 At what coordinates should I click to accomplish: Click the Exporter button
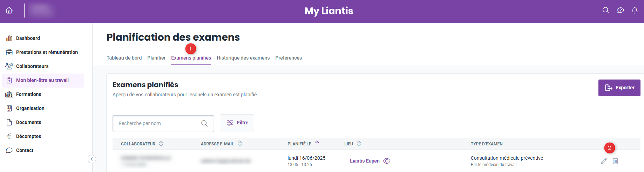click(619, 88)
